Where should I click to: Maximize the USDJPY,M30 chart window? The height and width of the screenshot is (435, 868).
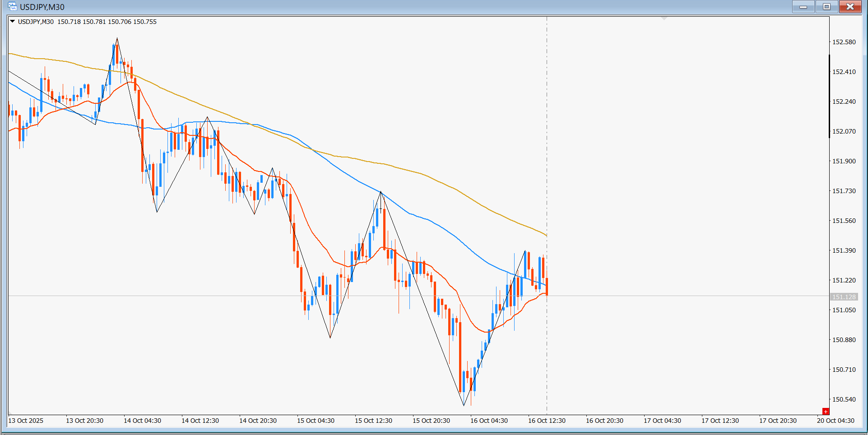[827, 7]
